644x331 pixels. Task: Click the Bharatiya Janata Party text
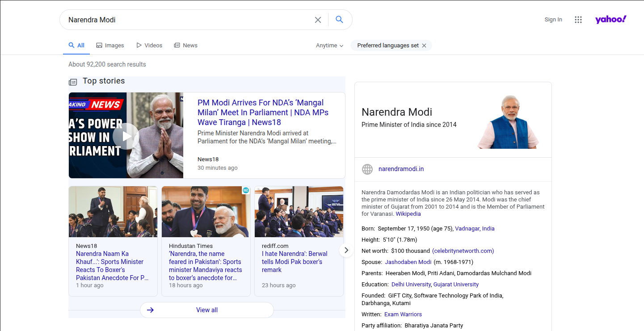click(x=434, y=326)
